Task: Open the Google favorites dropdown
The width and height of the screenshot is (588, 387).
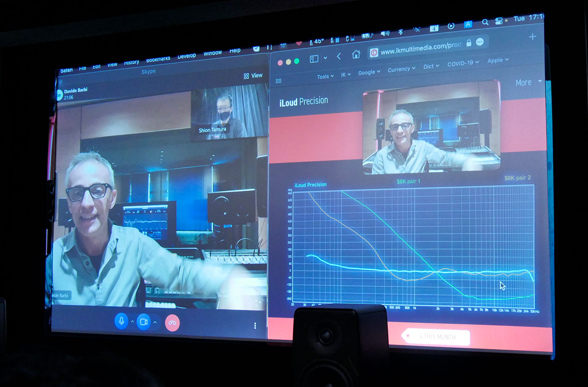Action: [x=369, y=72]
